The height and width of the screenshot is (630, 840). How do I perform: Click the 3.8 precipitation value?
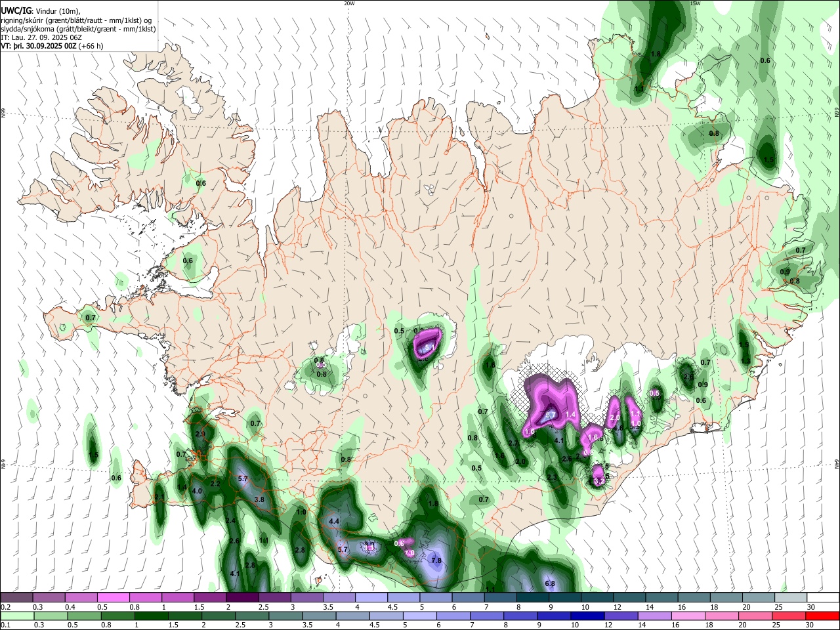(259, 499)
